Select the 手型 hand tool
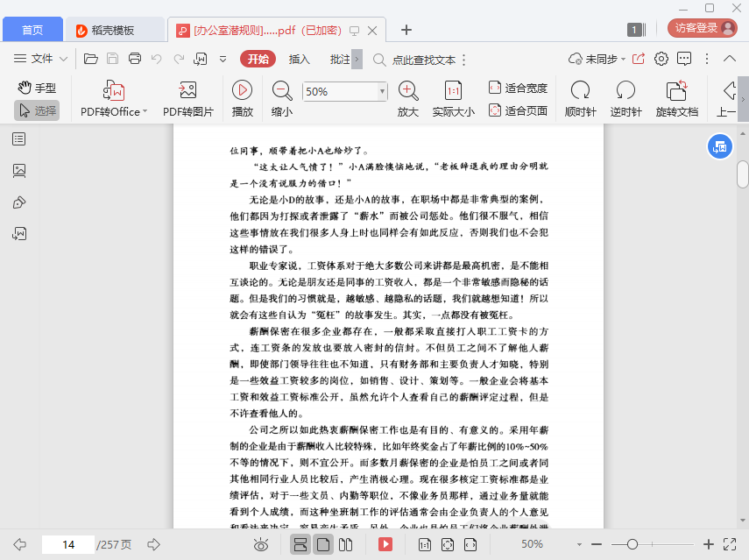 (x=37, y=88)
